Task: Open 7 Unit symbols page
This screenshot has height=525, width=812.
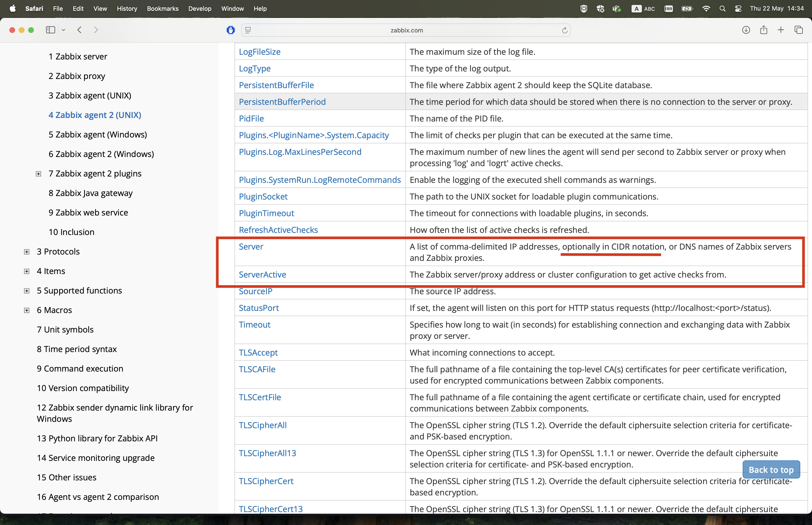Action: point(65,329)
